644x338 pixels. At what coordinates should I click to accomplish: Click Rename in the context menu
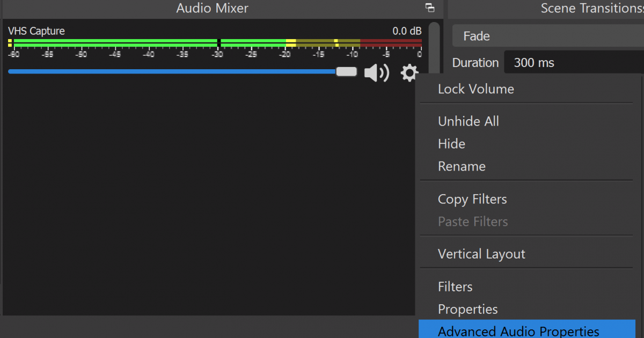point(462,166)
